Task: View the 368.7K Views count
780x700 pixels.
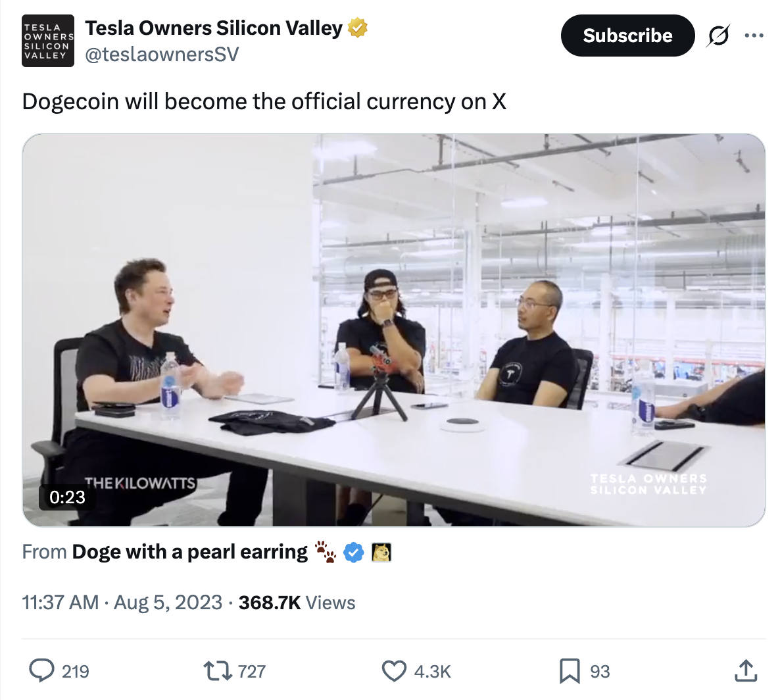Action: (x=297, y=603)
